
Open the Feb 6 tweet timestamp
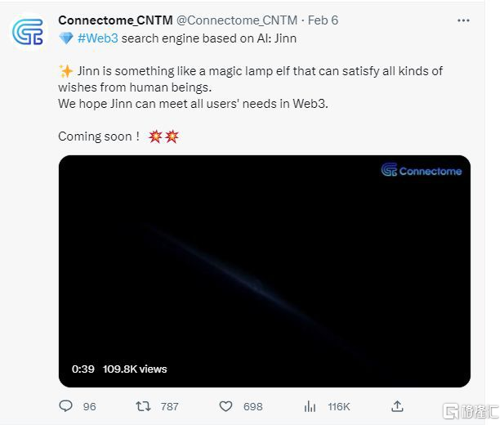(323, 20)
